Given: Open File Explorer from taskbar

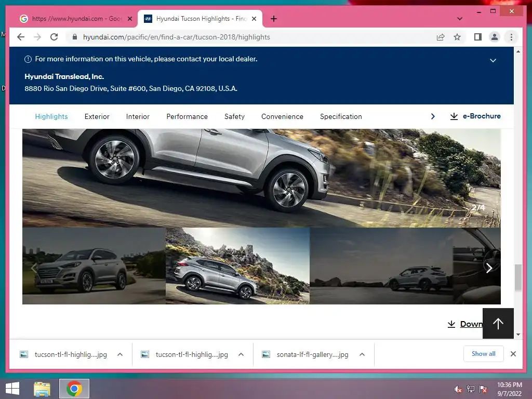Looking at the screenshot, I should click(x=42, y=389).
